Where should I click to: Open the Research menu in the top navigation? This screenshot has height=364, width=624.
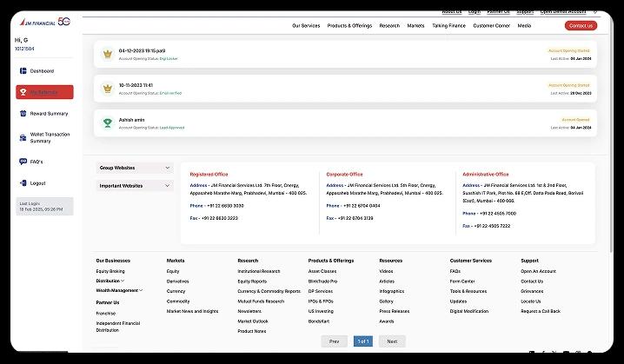point(389,25)
